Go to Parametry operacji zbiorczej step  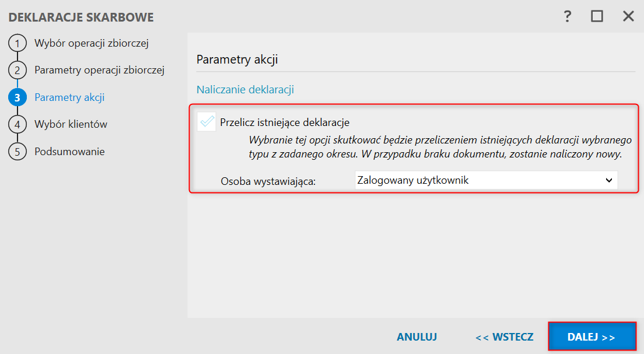coord(99,70)
